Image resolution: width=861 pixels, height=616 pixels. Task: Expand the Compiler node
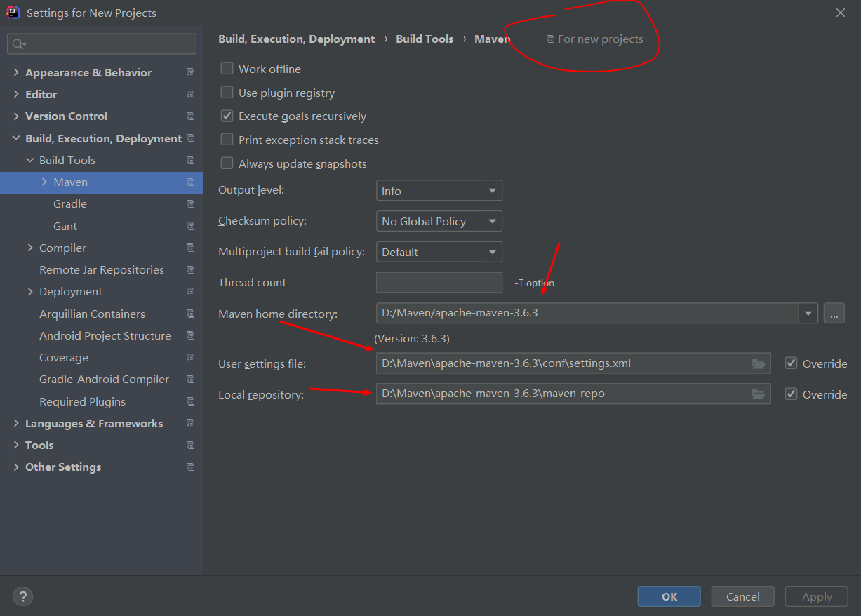tap(30, 248)
